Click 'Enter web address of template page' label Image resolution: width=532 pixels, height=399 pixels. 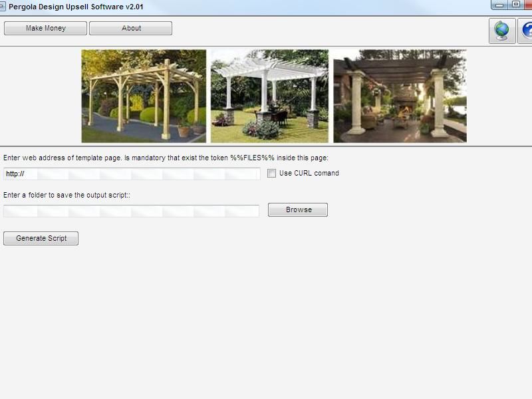(x=166, y=158)
